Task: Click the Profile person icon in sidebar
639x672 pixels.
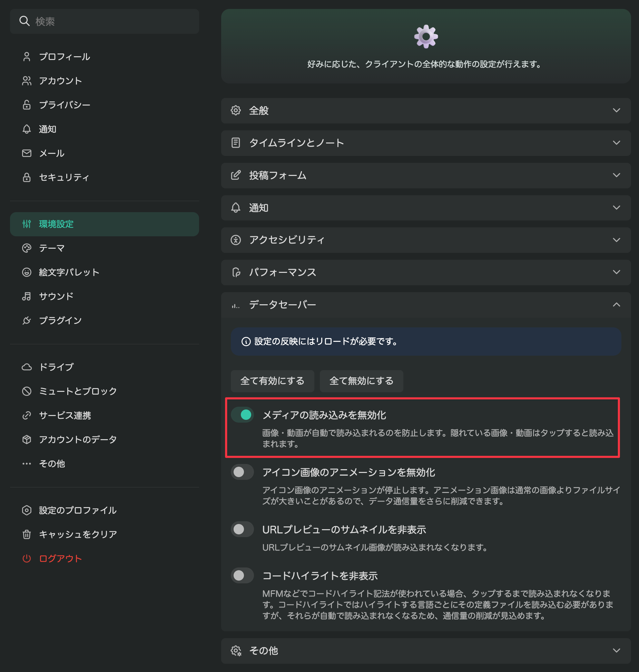Action: pos(27,57)
